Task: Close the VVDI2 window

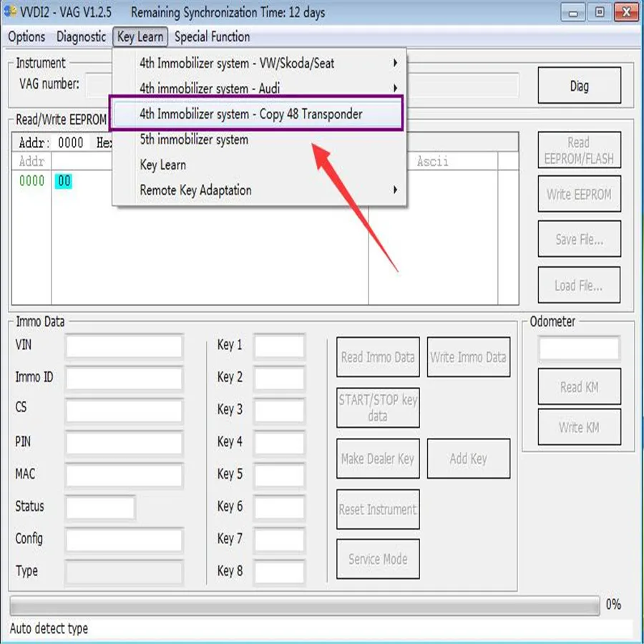Action: click(x=627, y=13)
